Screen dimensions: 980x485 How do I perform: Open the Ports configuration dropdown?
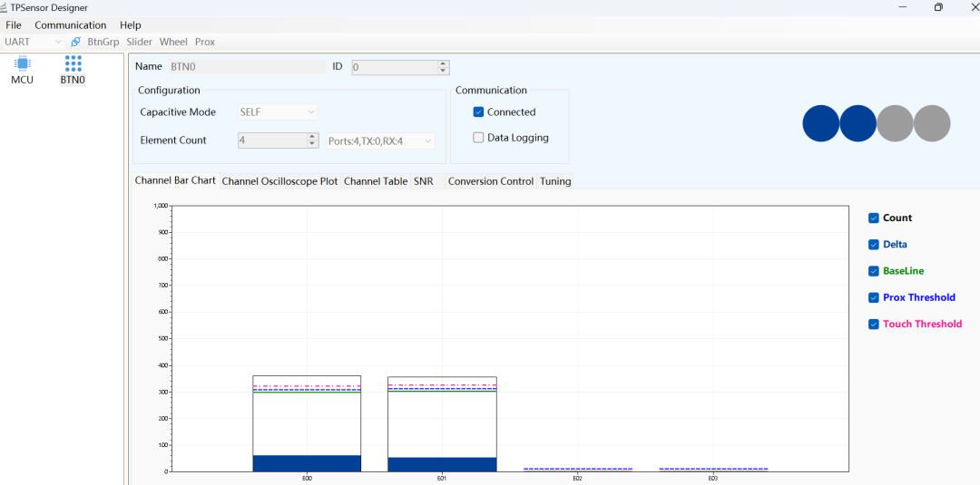point(380,141)
